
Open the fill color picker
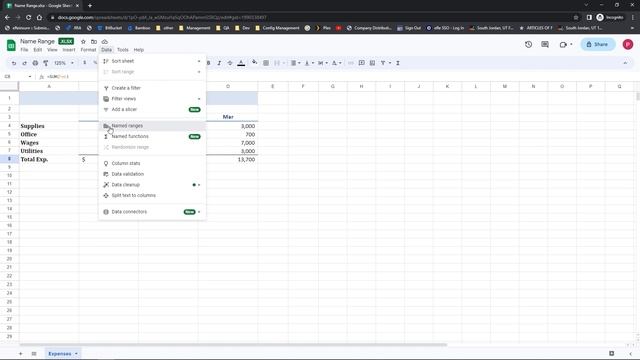pyautogui.click(x=254, y=63)
